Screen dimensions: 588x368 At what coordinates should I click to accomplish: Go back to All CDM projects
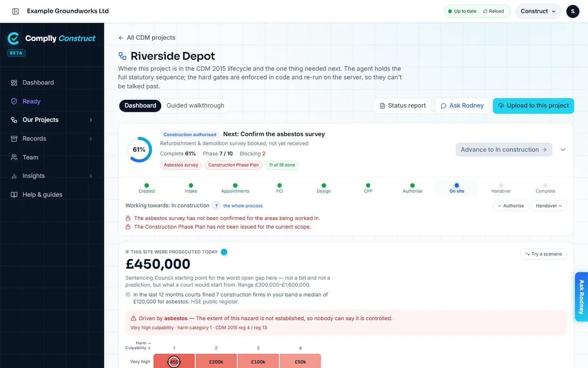(x=147, y=38)
